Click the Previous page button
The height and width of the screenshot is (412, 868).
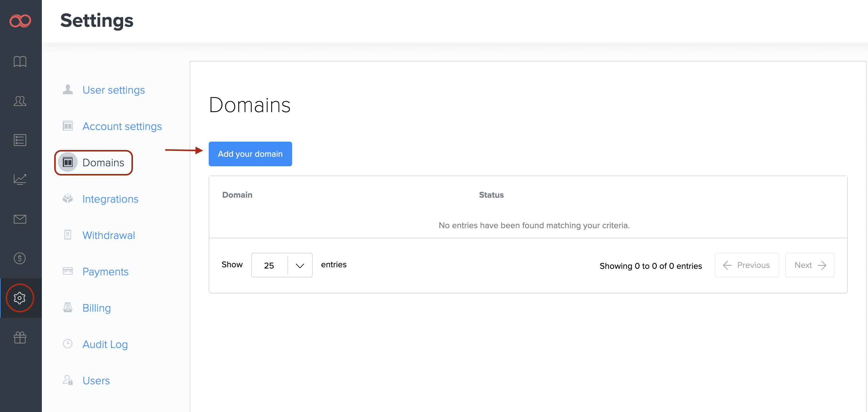[x=746, y=265]
